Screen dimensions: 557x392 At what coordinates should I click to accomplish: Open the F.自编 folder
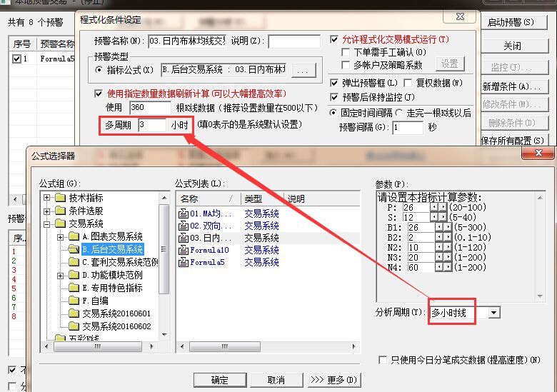(74, 301)
